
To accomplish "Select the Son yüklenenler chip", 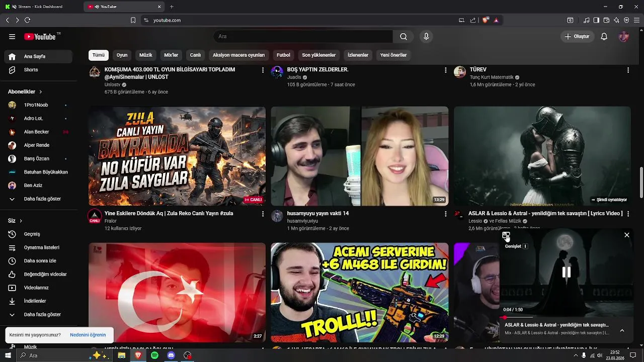I will pyautogui.click(x=319, y=55).
